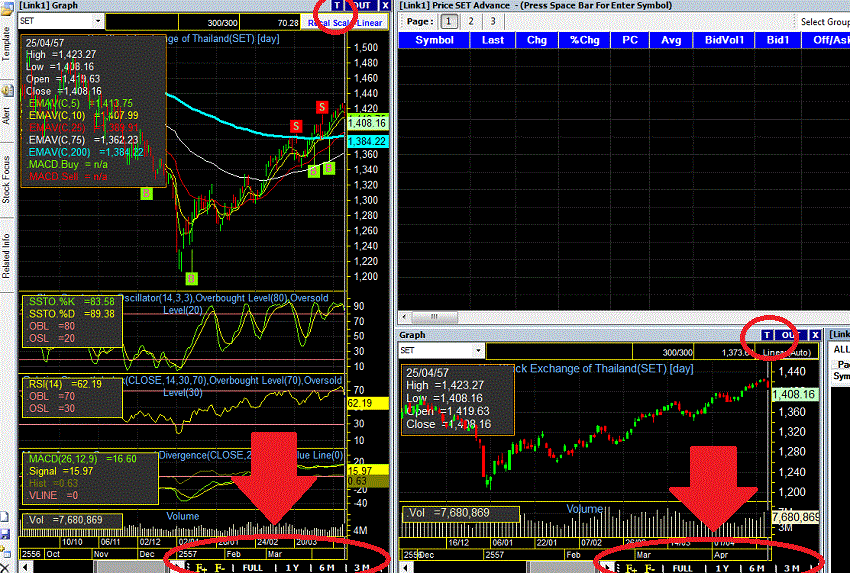
Task: Click the RSI(14) =62.19 legend text
Action: (x=65, y=384)
